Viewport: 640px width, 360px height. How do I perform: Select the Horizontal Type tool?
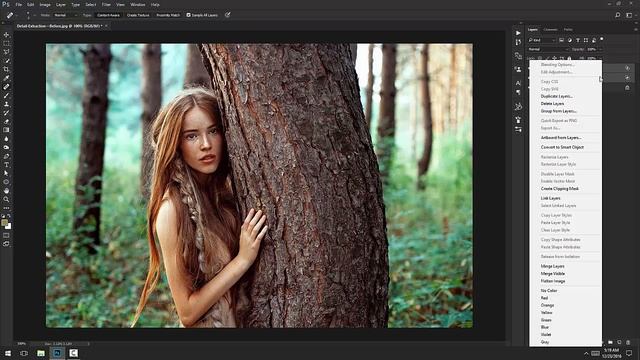pos(6,164)
